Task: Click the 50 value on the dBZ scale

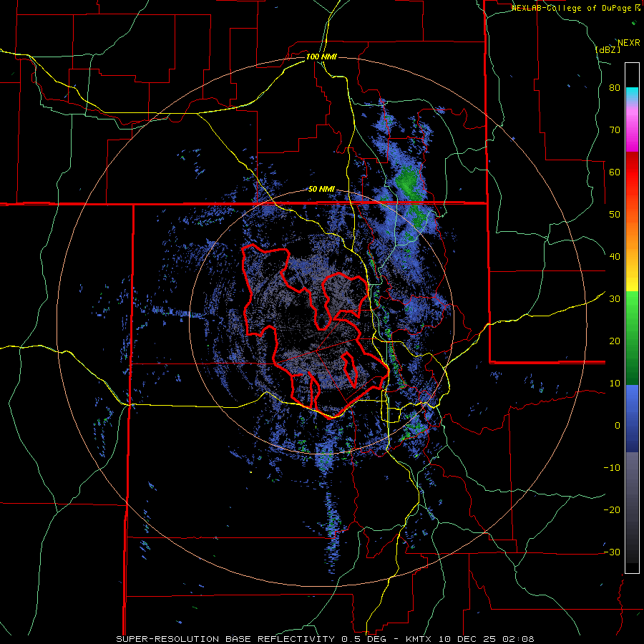Action: (x=615, y=215)
